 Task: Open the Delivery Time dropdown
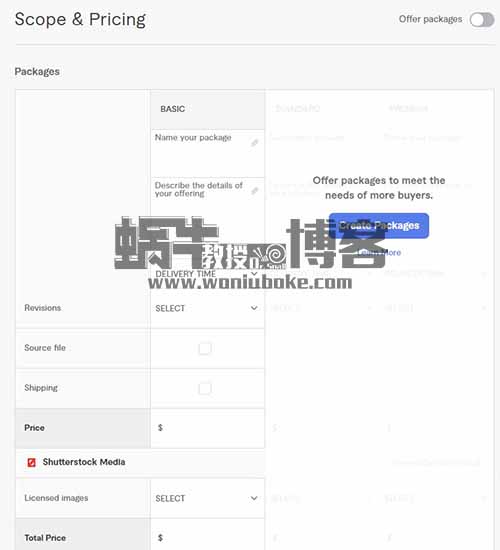(207, 274)
